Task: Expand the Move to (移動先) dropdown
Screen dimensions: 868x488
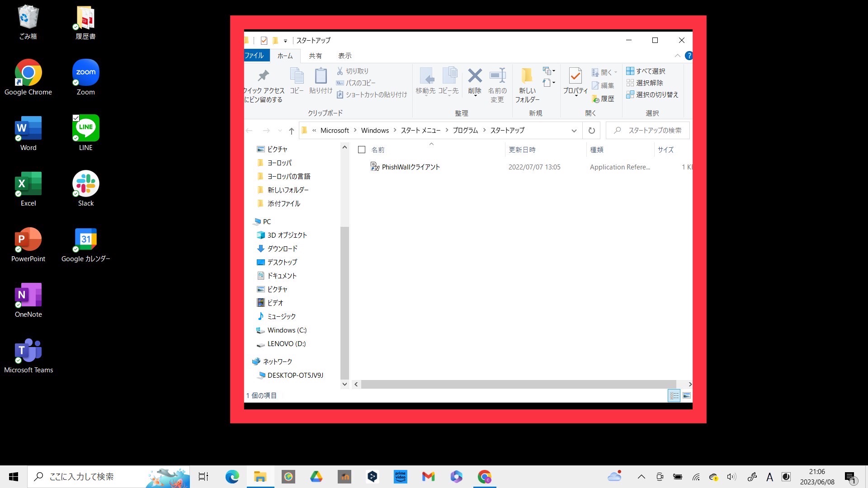Action: click(x=425, y=94)
